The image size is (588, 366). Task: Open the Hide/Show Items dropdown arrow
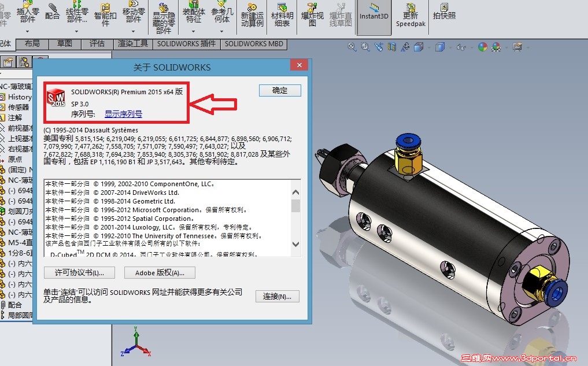pos(471,47)
